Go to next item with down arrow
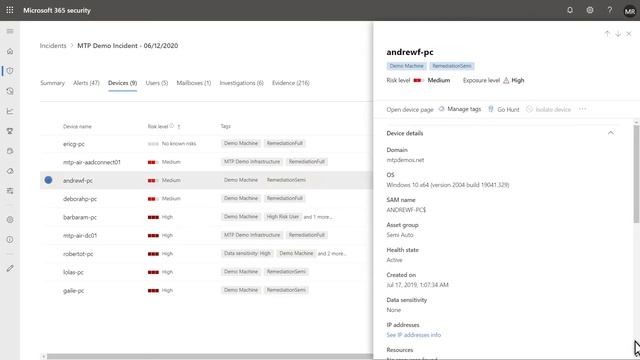This screenshot has height=360, width=640. (x=618, y=34)
